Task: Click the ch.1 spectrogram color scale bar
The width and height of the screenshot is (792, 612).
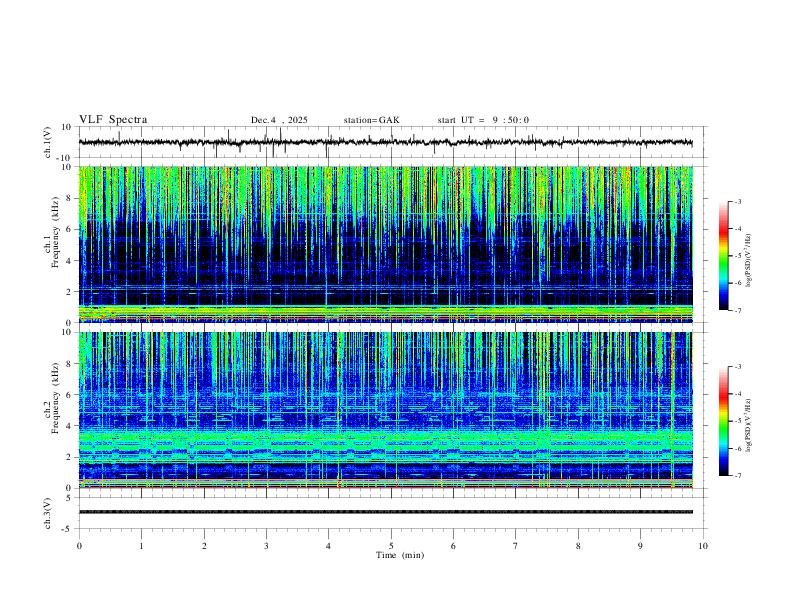Action: [x=724, y=256]
